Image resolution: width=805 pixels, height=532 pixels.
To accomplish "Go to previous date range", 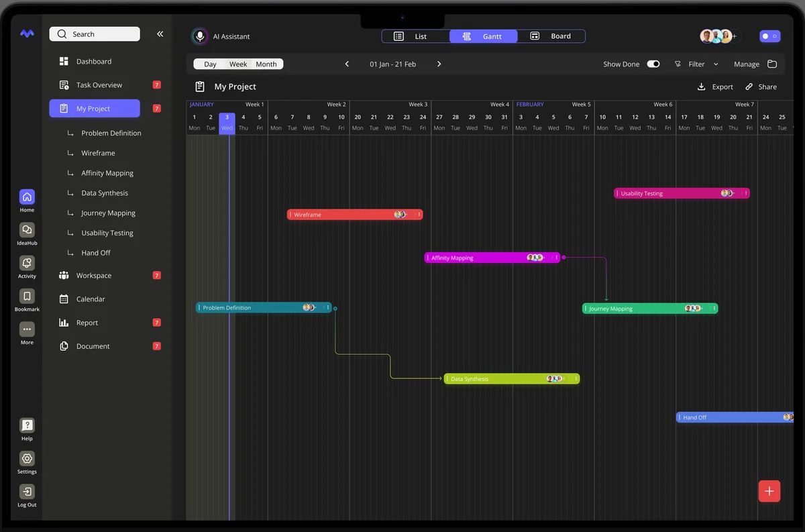I will click(x=347, y=64).
